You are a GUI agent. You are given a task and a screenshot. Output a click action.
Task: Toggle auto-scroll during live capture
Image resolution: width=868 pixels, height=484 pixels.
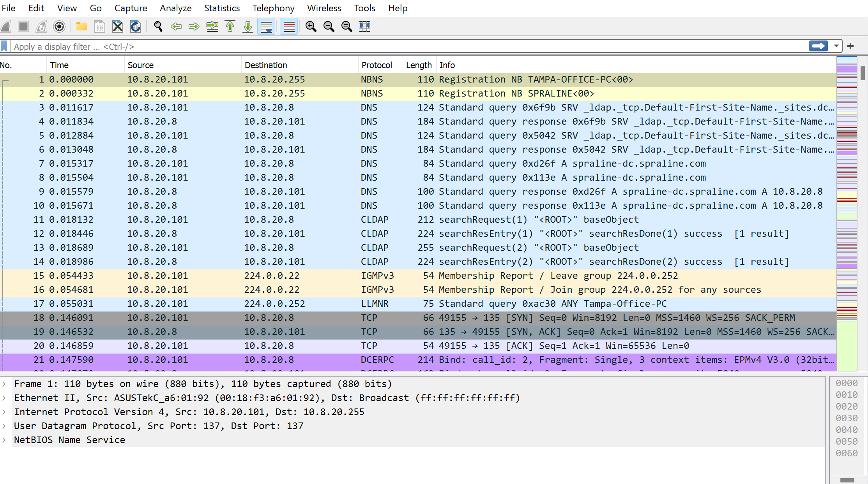tap(267, 26)
